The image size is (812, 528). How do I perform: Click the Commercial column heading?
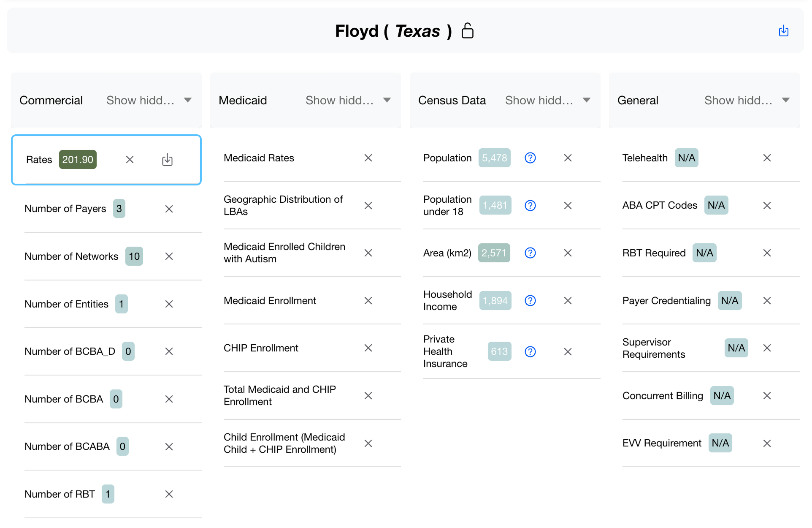(51, 101)
